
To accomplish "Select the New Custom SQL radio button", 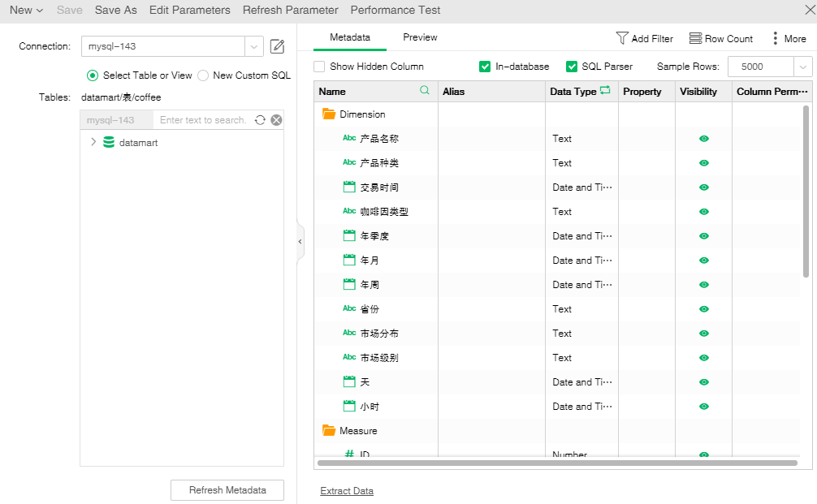I will (203, 75).
